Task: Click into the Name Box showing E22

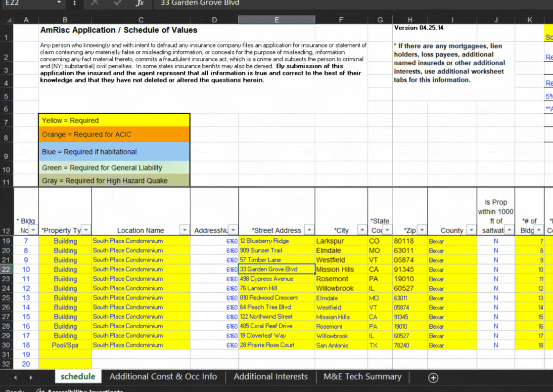Action: point(28,3)
